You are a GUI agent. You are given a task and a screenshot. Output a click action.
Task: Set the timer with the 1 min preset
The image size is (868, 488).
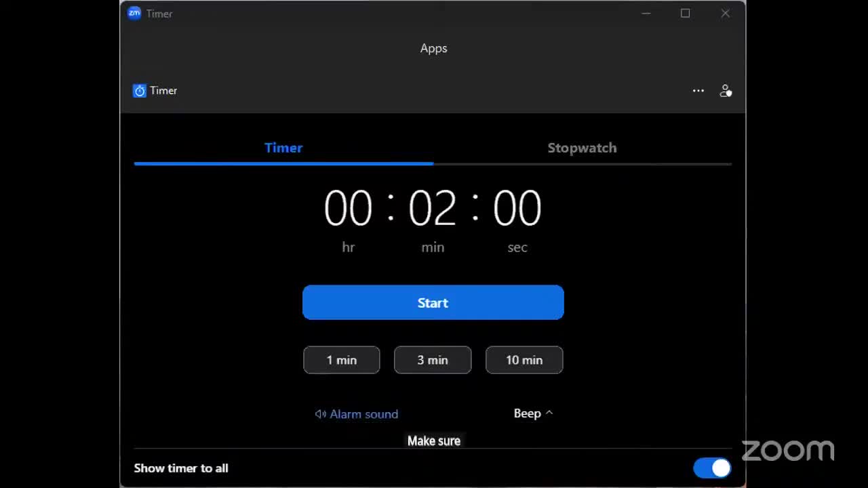point(342,360)
